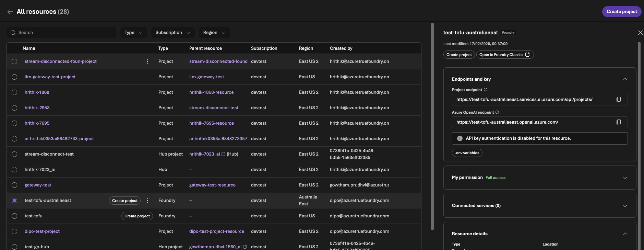Viewport: 644px width, 250px height.
Task: Select llm-gateway-test-project radio button
Action: click(x=14, y=77)
